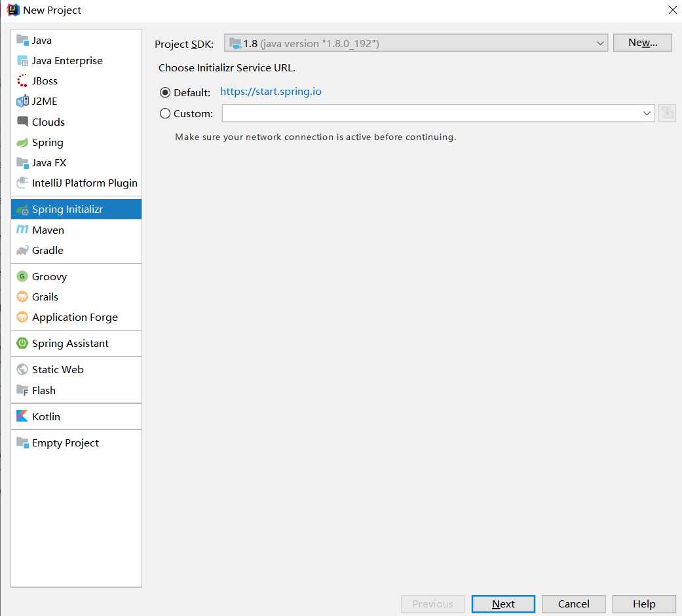Pick the Kotlin project type label

[46, 416]
